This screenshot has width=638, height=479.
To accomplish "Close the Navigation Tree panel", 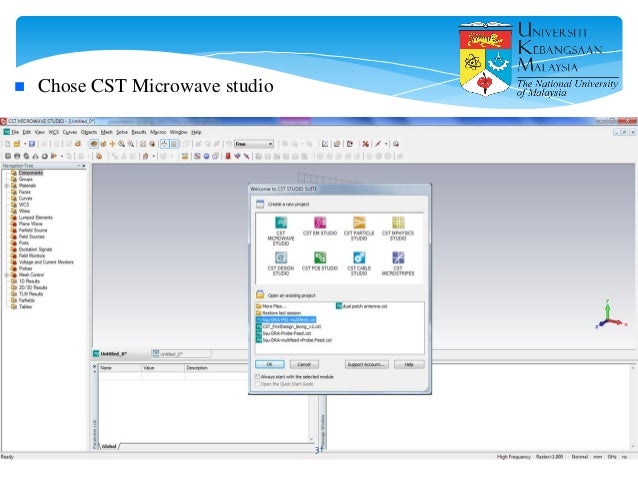I will (84, 166).
